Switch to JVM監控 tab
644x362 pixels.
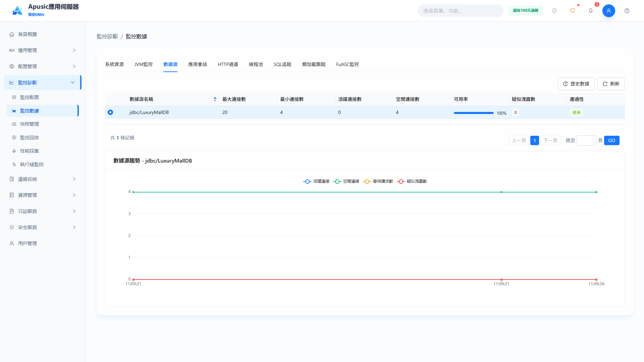[144, 64]
